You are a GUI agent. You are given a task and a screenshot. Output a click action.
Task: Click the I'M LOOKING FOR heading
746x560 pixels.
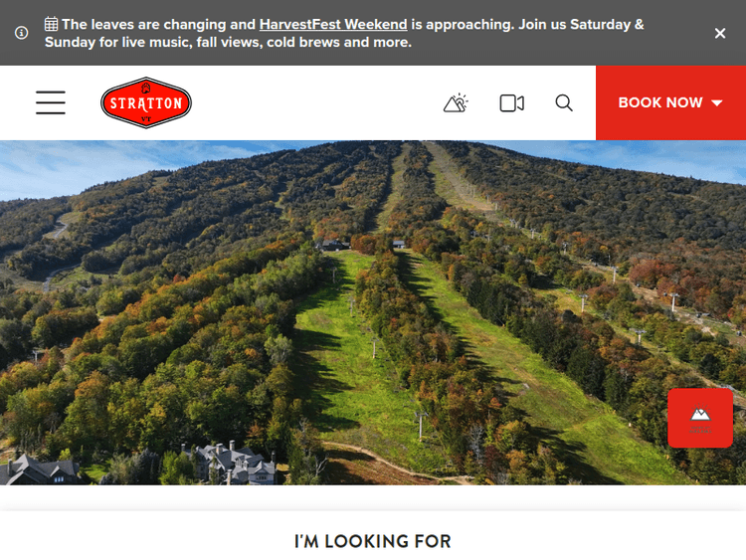[373, 541]
